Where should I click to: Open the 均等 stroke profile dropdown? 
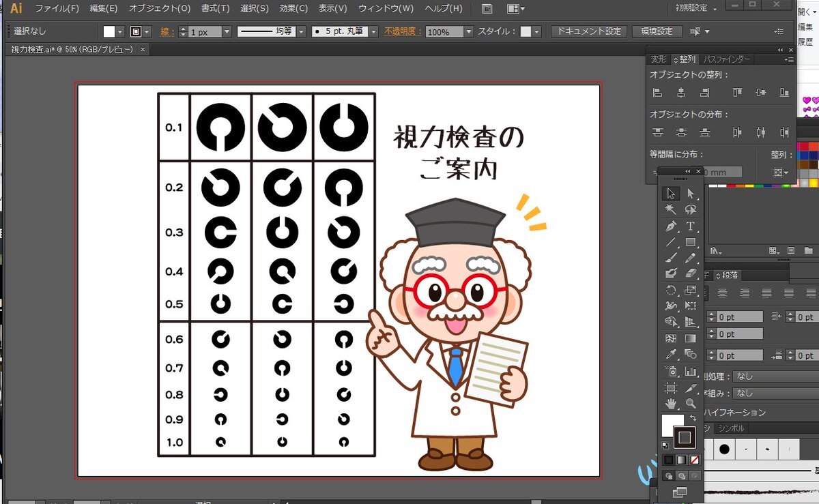click(302, 32)
